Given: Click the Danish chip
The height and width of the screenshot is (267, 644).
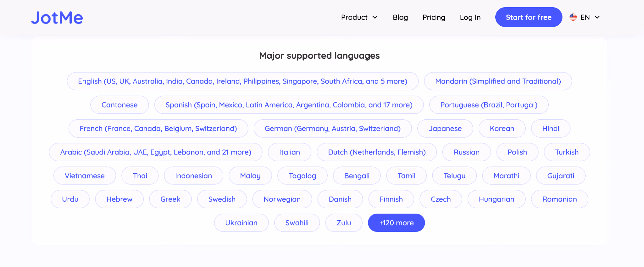Looking at the screenshot, I should click(x=340, y=199).
